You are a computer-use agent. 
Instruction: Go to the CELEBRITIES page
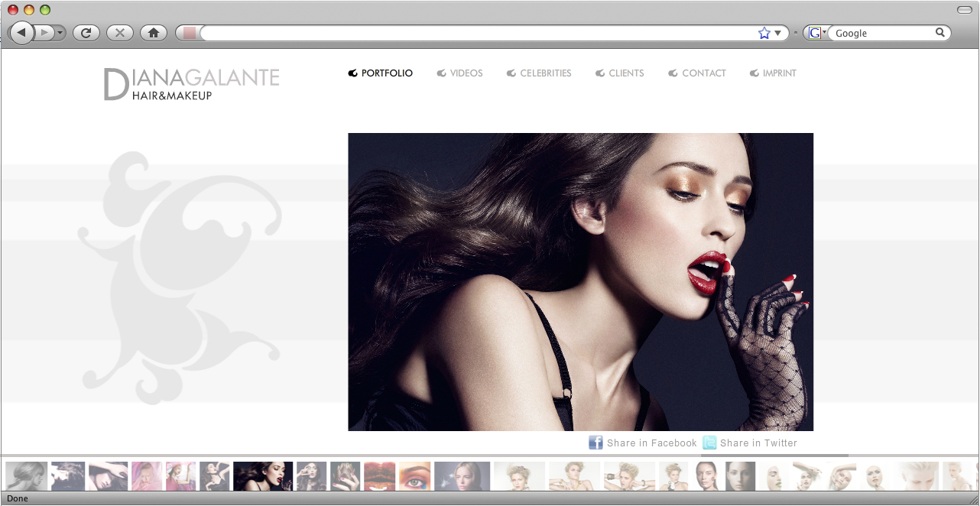(x=539, y=73)
